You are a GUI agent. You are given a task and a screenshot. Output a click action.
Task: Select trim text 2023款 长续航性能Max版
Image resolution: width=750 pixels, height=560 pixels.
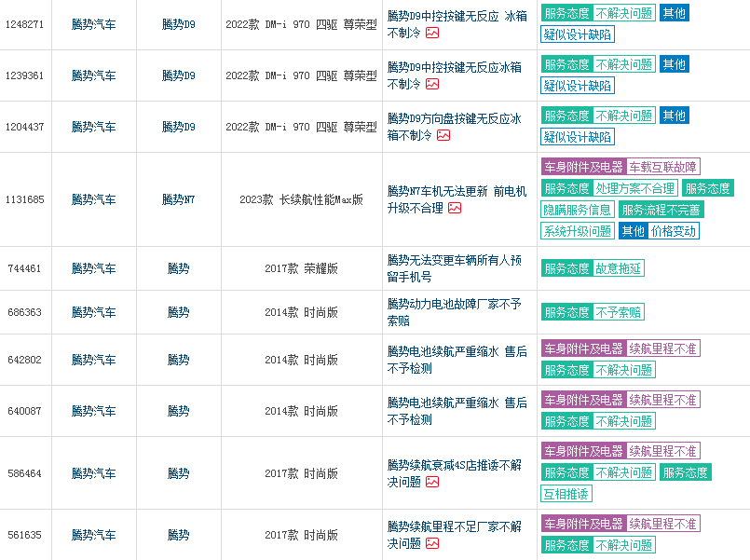tap(301, 199)
